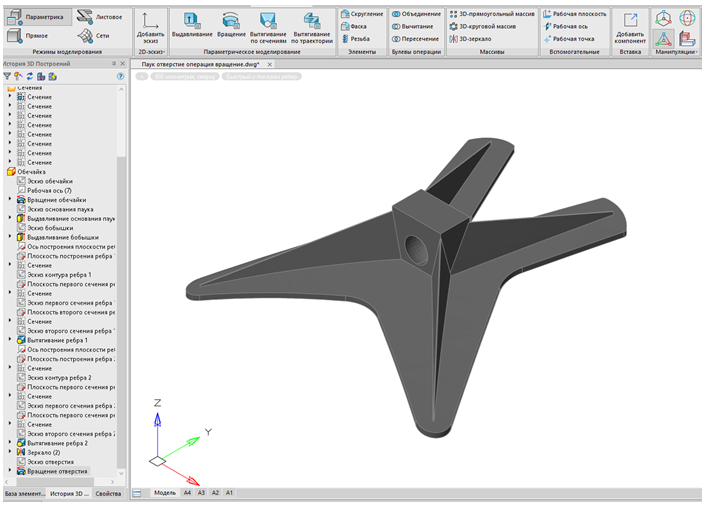Click the history tree vertical scrollbar
704x505 pixels.
[122, 300]
